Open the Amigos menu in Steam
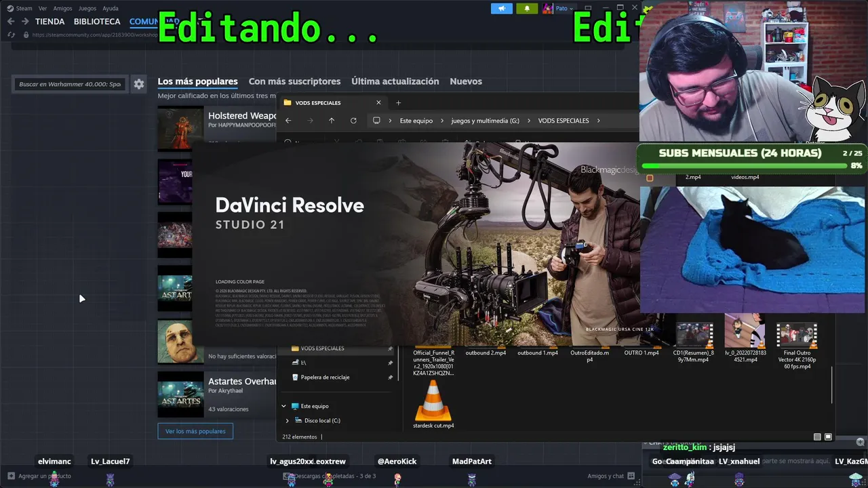 [x=62, y=8]
